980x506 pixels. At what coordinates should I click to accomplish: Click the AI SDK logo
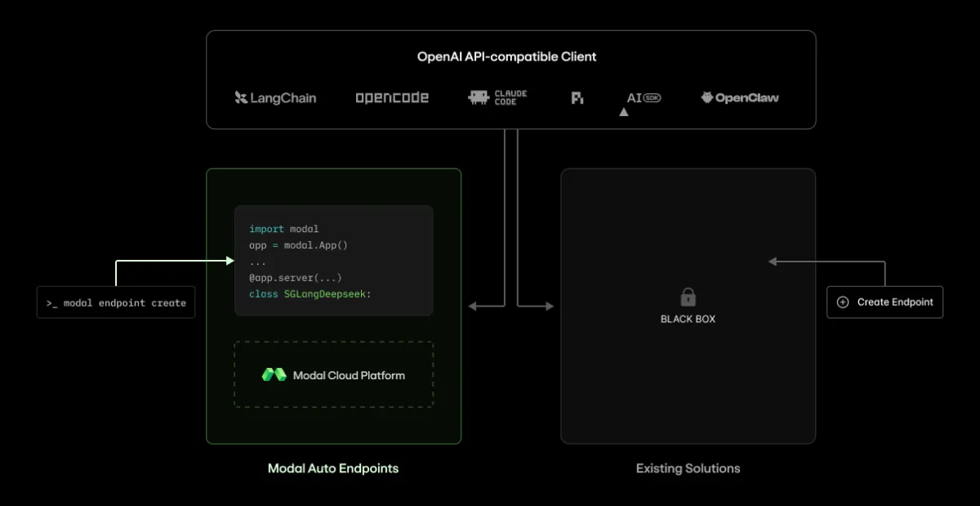tap(644, 98)
